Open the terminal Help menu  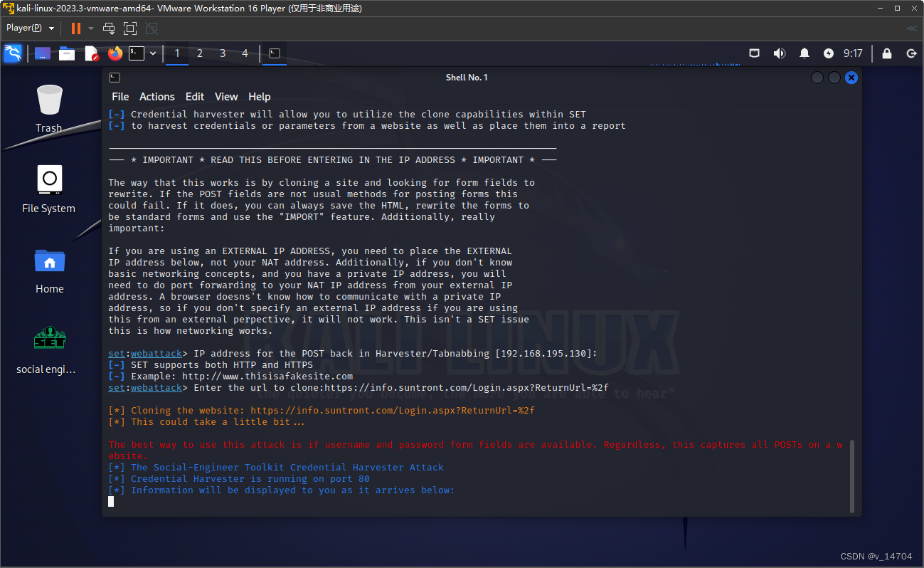(x=260, y=97)
